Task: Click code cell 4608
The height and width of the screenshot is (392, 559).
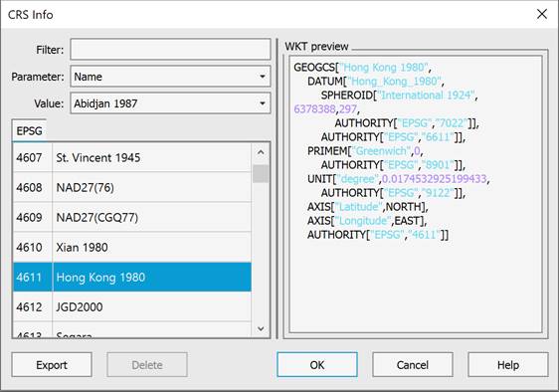Action: point(33,187)
